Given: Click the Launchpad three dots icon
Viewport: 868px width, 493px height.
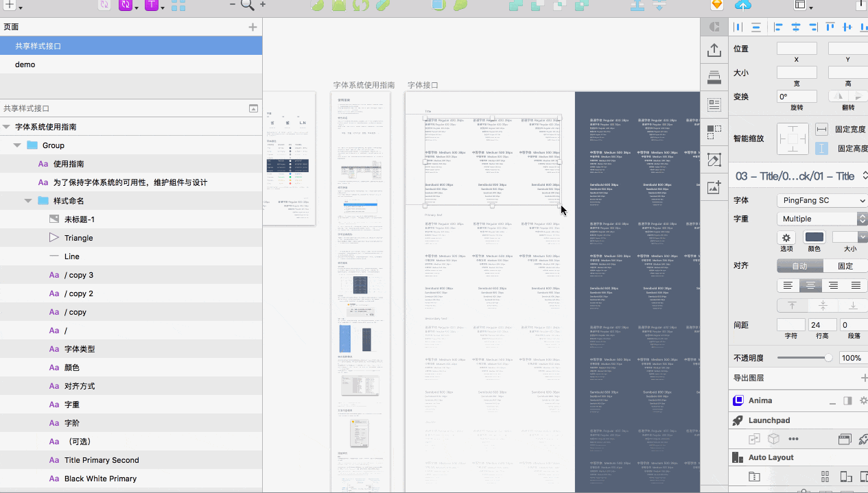Looking at the screenshot, I should click(793, 439).
